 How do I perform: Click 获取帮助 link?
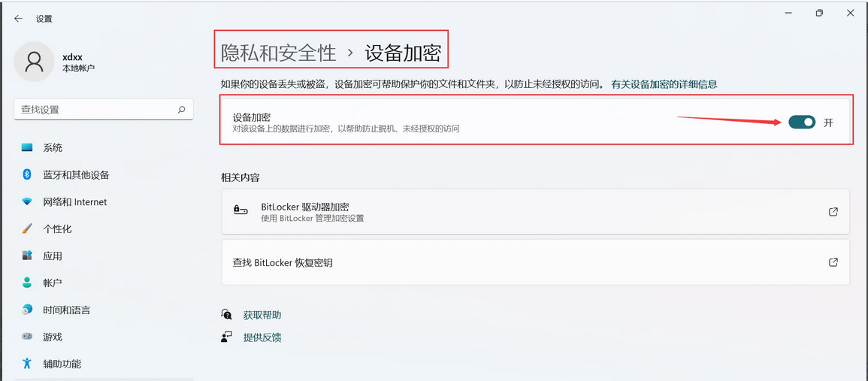click(262, 315)
